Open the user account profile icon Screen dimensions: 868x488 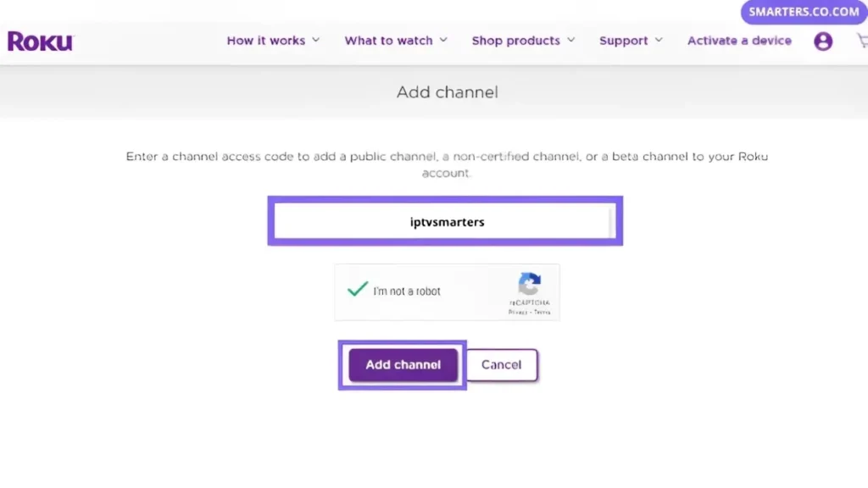822,41
